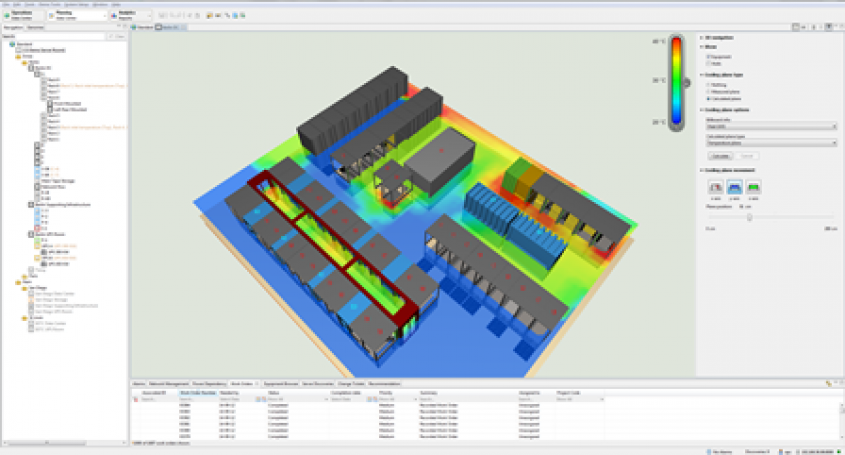Click the calendar icon next to the Needed by filter
The width and height of the screenshot is (845, 455).
pyautogui.click(x=258, y=399)
